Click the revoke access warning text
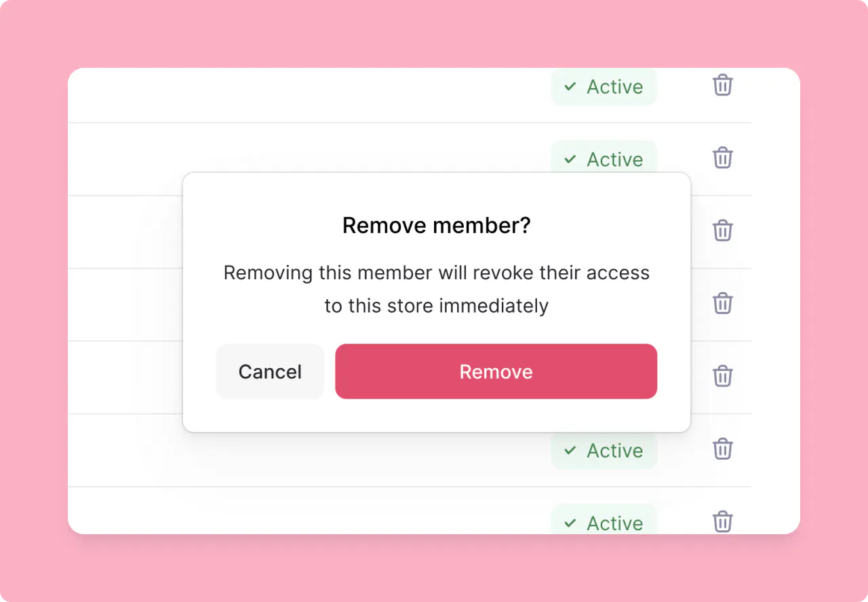This screenshot has height=602, width=868. 437,289
